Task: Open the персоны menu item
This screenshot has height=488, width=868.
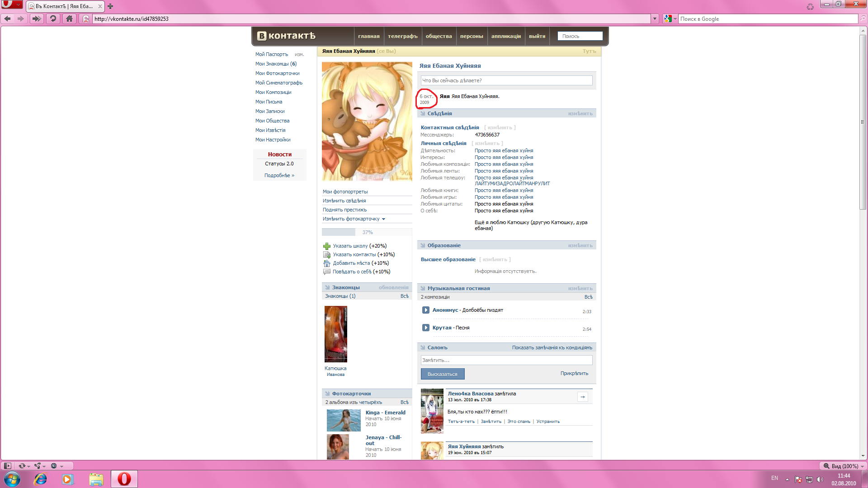Action: tap(472, 36)
